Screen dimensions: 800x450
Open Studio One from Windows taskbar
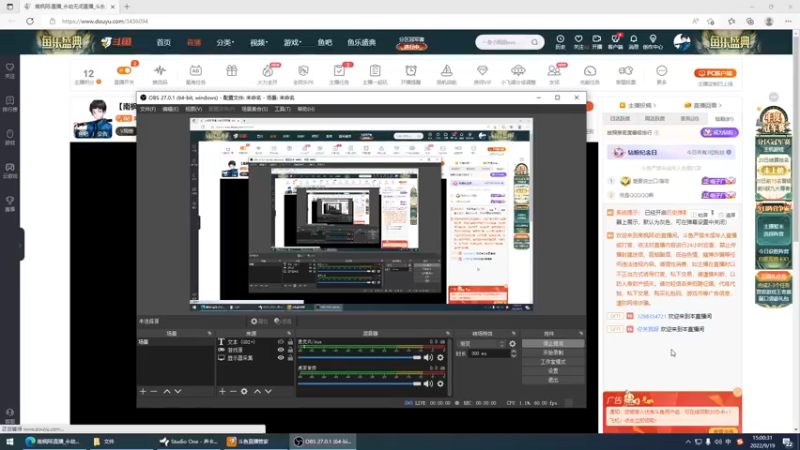188,442
